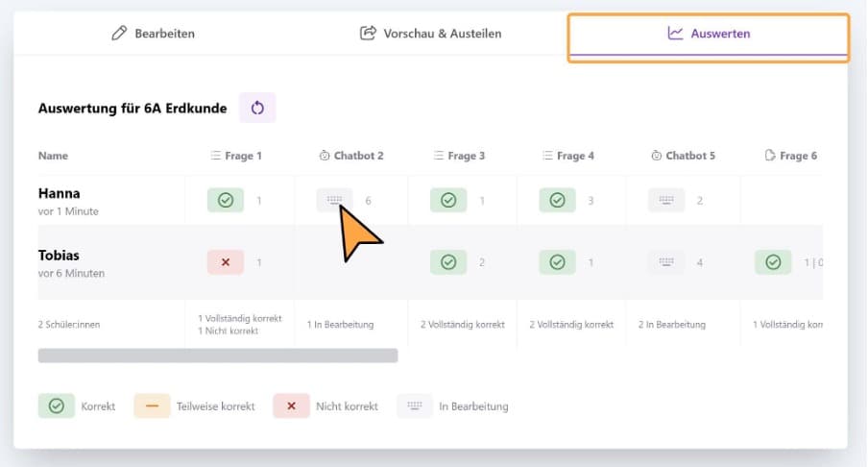Select student Hanna's name
This screenshot has width=868, height=467.
(60, 193)
